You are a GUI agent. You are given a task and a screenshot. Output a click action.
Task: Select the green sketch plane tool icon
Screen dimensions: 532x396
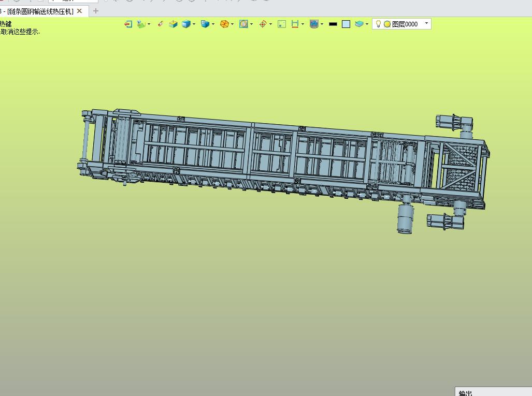pos(141,24)
